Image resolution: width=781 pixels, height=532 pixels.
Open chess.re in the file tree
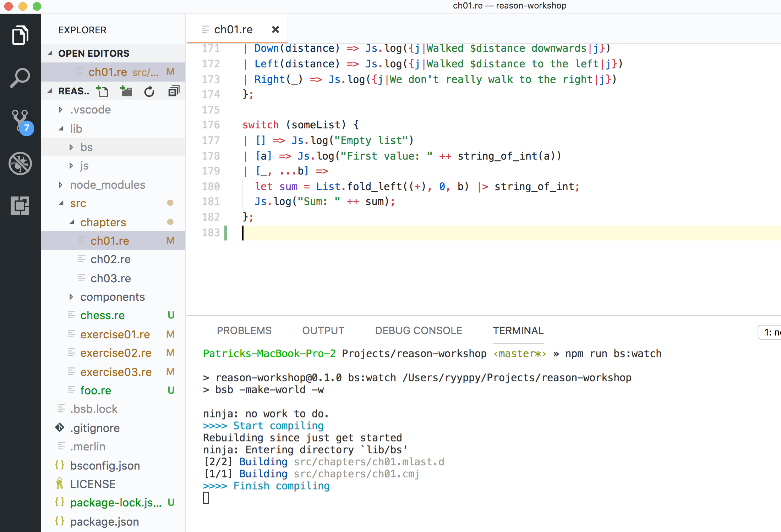click(102, 315)
